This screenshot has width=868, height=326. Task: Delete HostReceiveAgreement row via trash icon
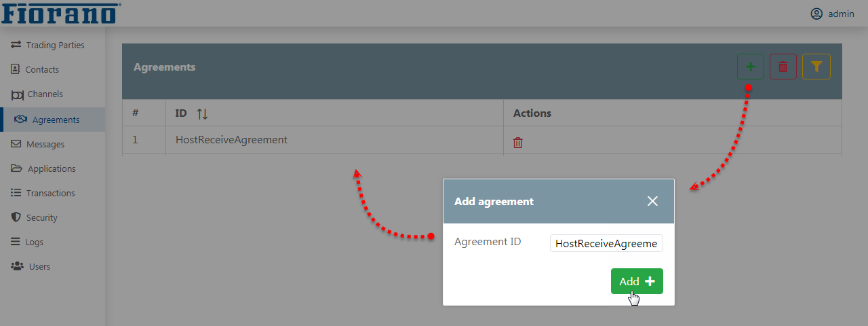tap(518, 143)
